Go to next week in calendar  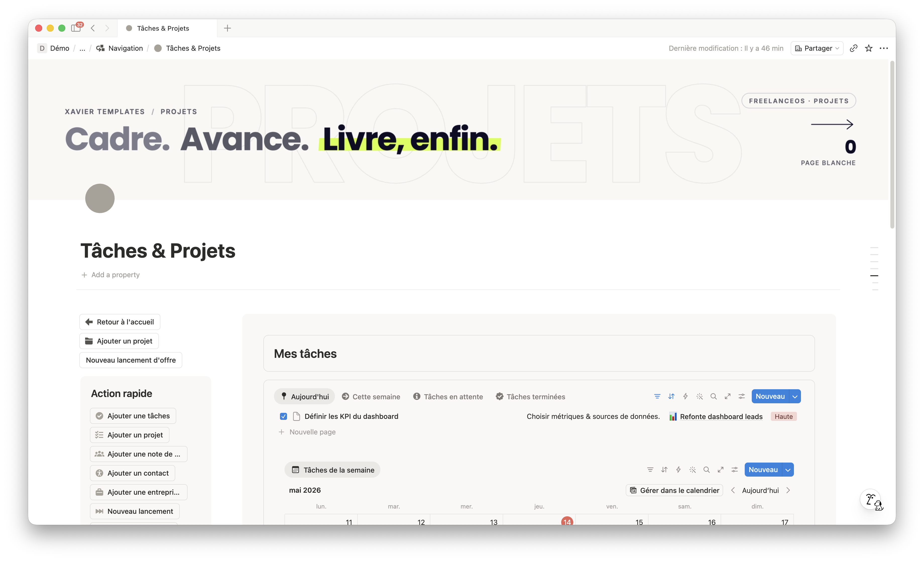coord(788,490)
